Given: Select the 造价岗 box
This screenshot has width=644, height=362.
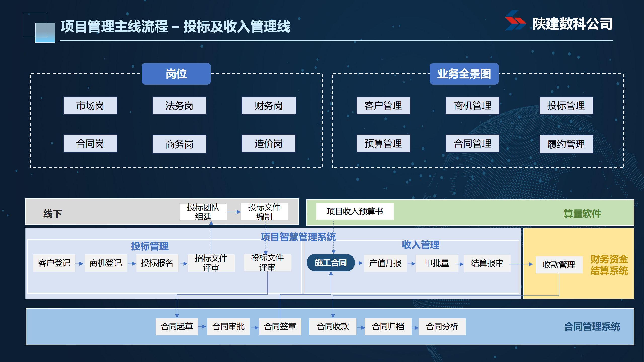Looking at the screenshot, I should click(268, 144).
